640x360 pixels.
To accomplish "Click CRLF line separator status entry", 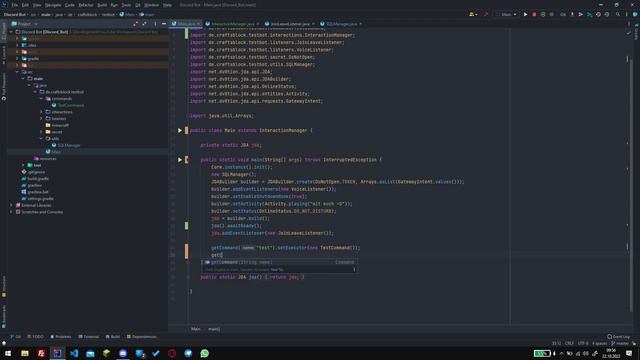I will tap(569, 344).
